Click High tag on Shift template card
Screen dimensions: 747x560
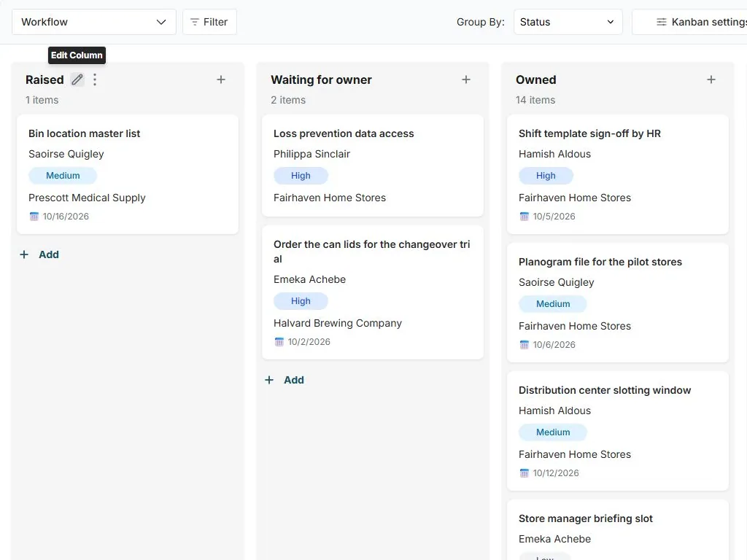coord(546,176)
